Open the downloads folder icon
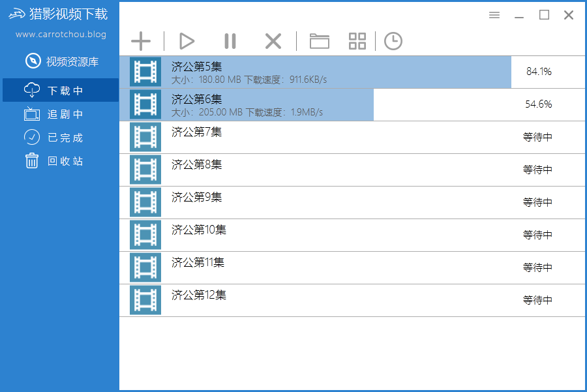This screenshot has width=587, height=392. coord(320,40)
